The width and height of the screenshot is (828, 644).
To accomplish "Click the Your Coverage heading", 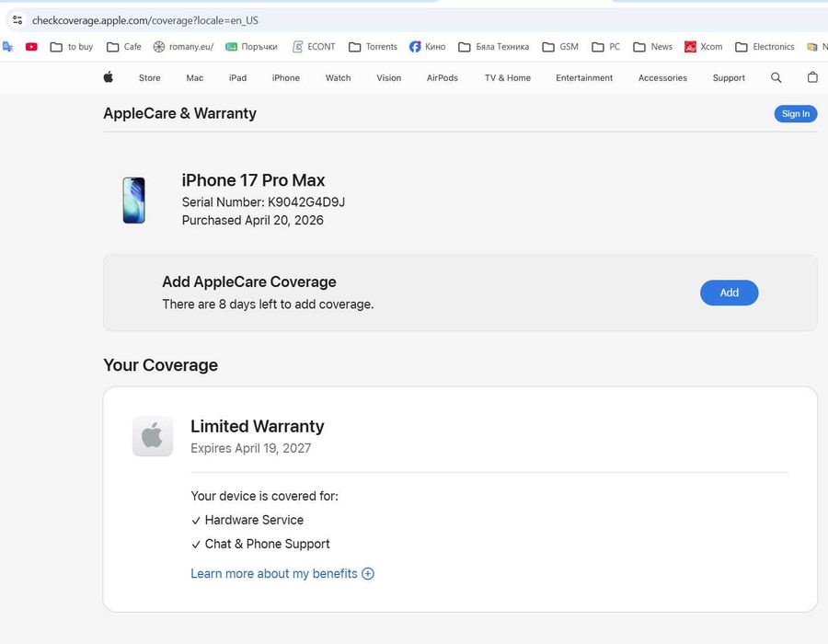I will [160, 365].
